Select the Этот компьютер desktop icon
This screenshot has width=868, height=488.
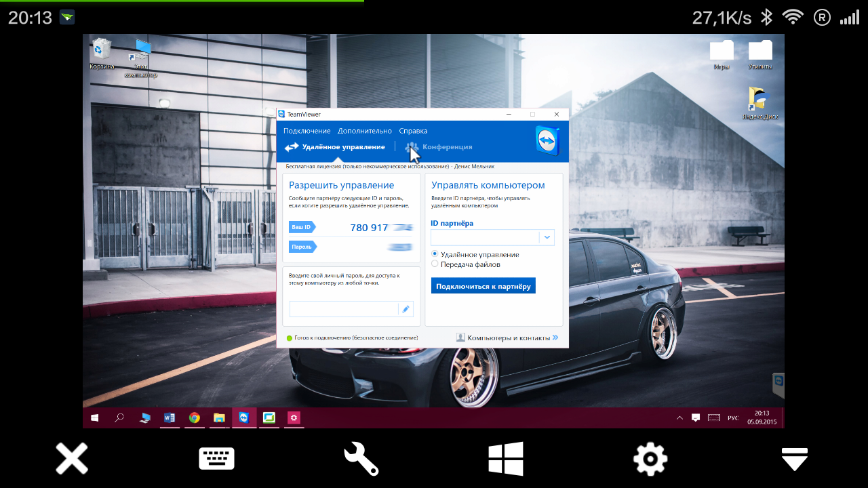(x=141, y=58)
